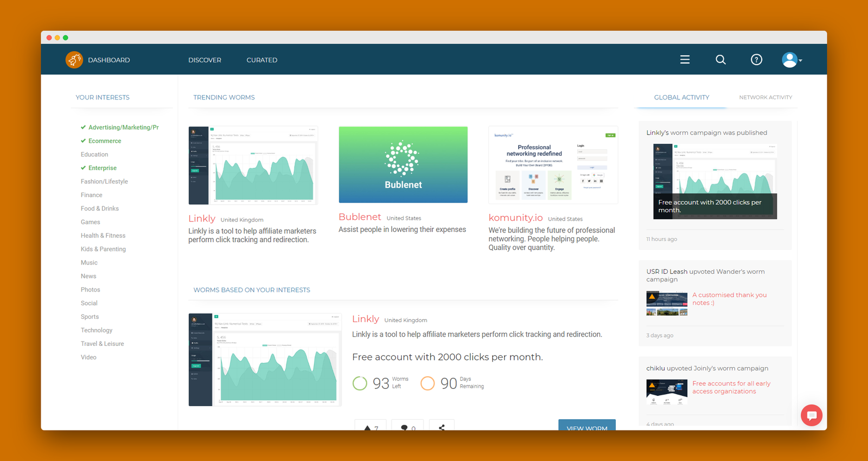Open the Bublenet green thumbnail
Image resolution: width=868 pixels, height=461 pixels.
[403, 165]
